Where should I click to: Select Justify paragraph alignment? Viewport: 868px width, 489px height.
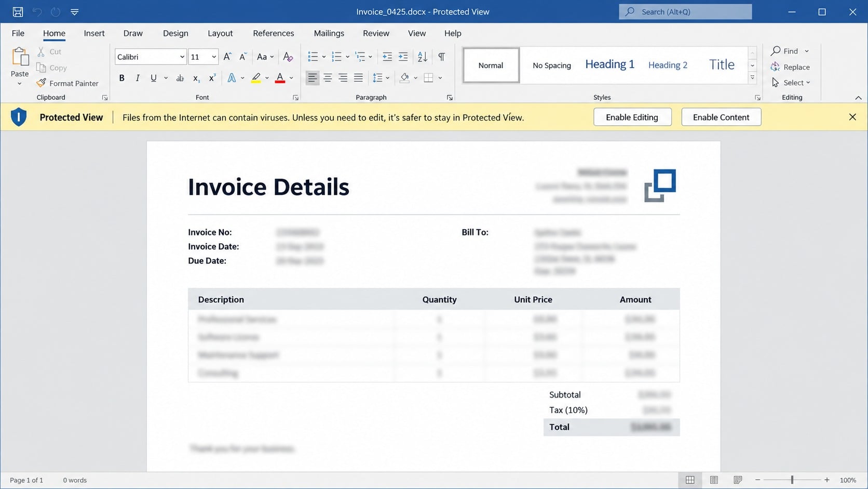coord(358,78)
